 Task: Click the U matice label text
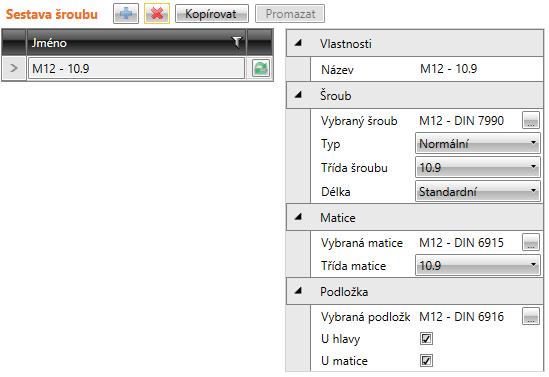tap(344, 361)
